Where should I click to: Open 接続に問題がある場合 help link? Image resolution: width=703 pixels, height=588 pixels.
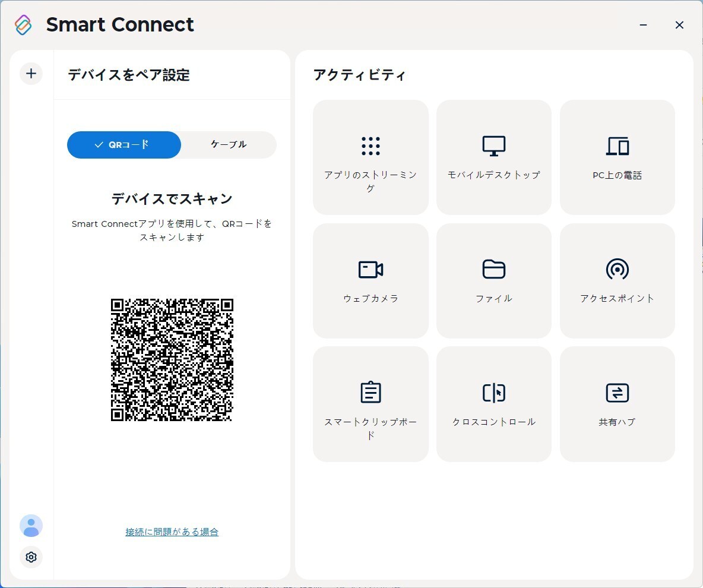point(172,532)
